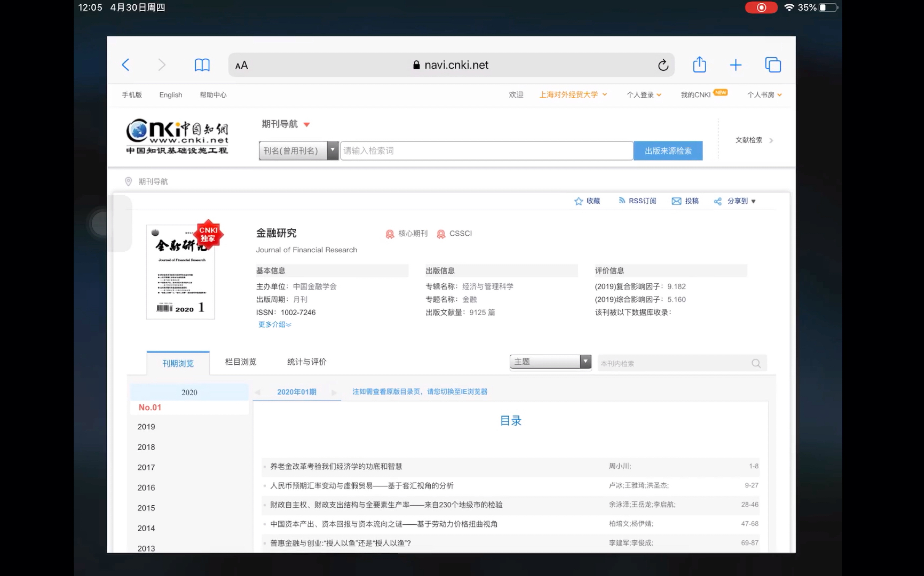The image size is (924, 576).
Task: Reload the page with the refresh icon
Action: (x=663, y=65)
